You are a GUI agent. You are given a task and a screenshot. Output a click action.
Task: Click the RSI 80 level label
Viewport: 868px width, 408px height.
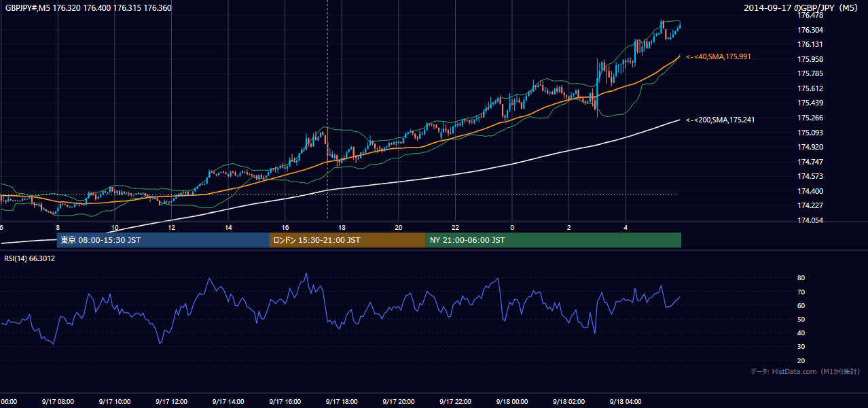801,278
